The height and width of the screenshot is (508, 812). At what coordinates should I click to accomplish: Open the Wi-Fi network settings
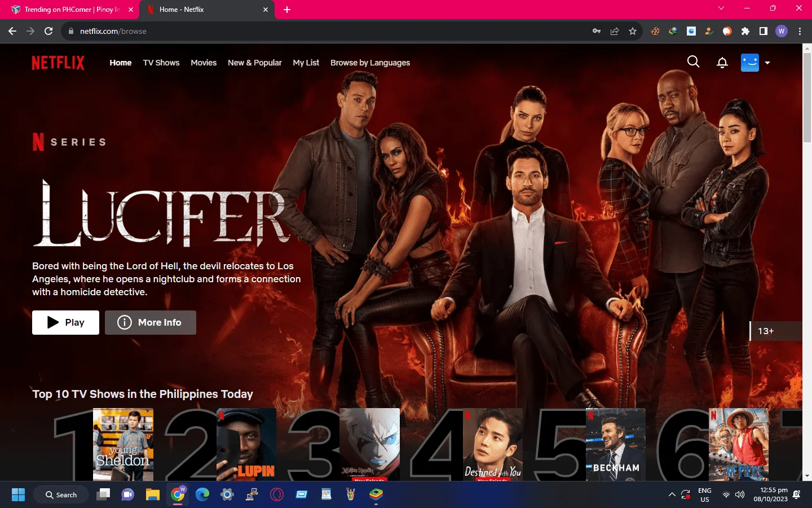point(726,495)
